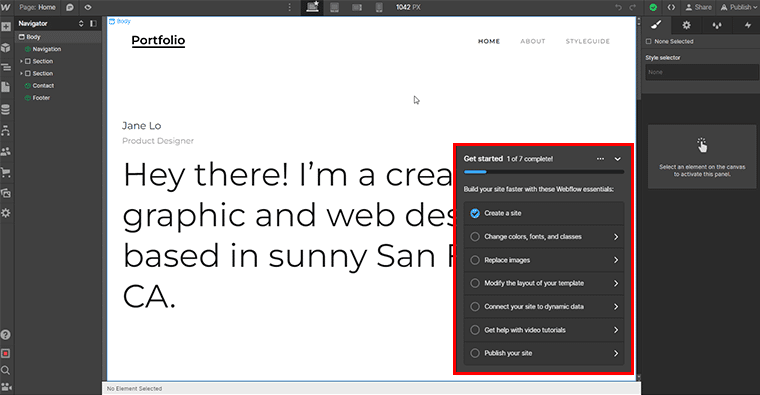Expand Section row directly below Navigation

(x=21, y=62)
